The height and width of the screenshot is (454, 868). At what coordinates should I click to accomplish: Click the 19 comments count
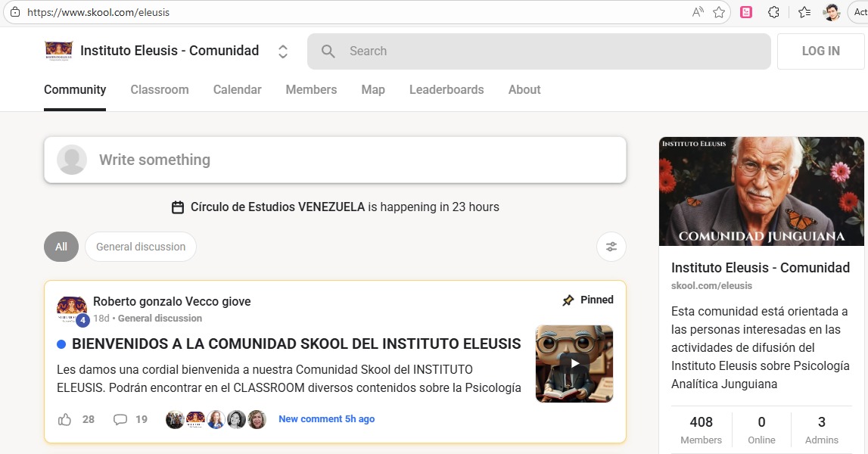coord(142,419)
